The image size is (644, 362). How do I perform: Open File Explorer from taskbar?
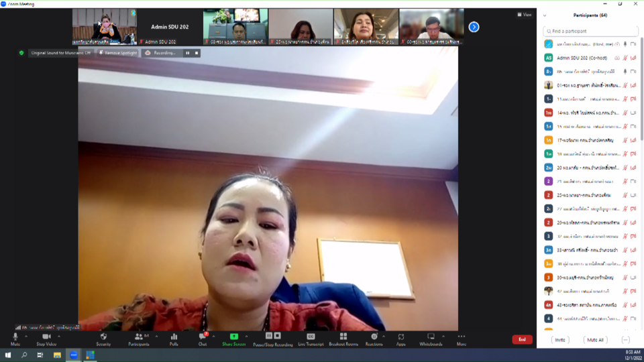click(57, 355)
